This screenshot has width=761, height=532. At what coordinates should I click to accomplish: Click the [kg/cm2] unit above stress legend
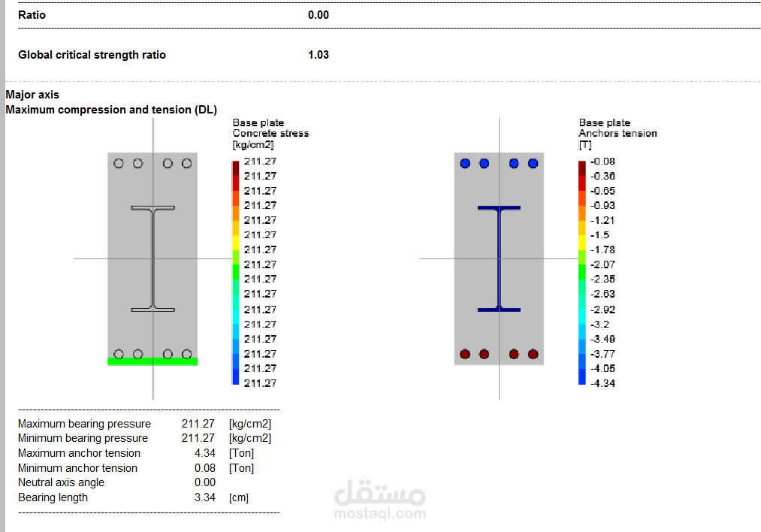pyautogui.click(x=253, y=145)
